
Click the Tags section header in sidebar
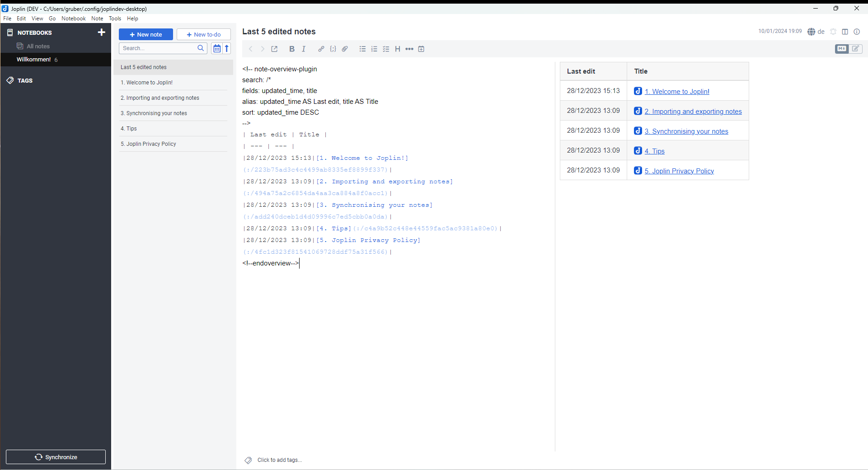coord(25,80)
